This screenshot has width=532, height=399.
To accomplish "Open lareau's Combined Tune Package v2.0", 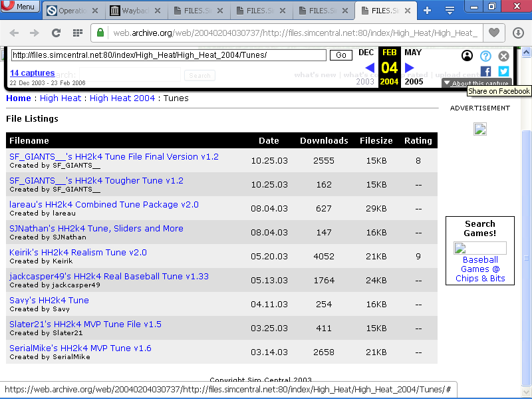I will 104,205.
